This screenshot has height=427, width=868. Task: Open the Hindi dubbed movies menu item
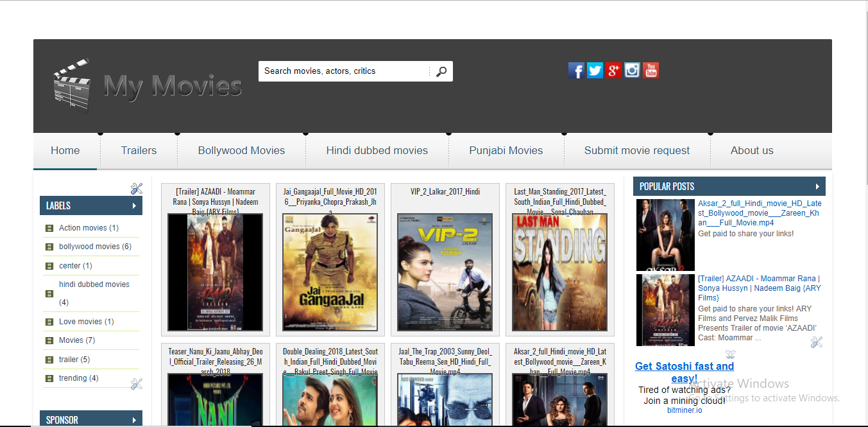coord(377,151)
